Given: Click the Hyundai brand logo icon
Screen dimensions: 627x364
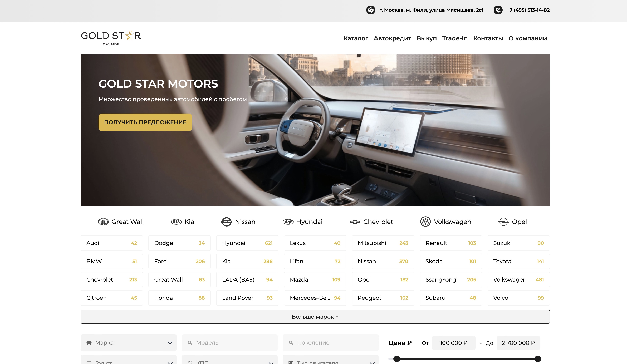Looking at the screenshot, I should coord(288,222).
